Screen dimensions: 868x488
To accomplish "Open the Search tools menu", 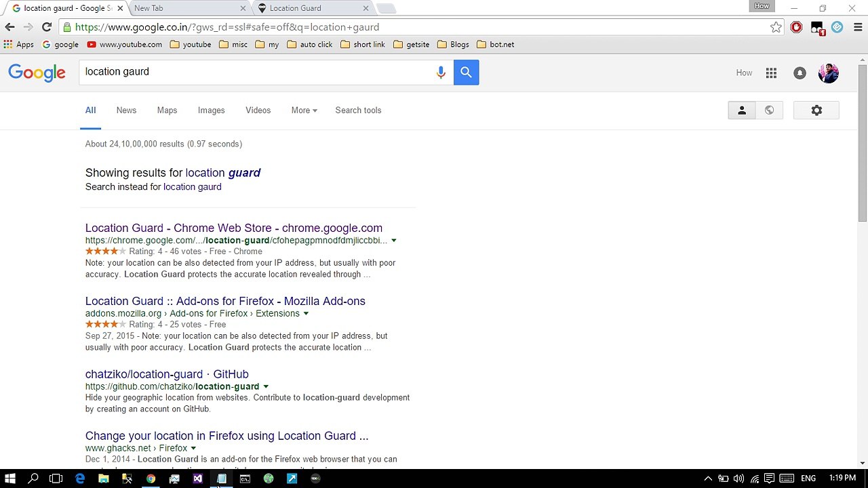I will (358, 110).
